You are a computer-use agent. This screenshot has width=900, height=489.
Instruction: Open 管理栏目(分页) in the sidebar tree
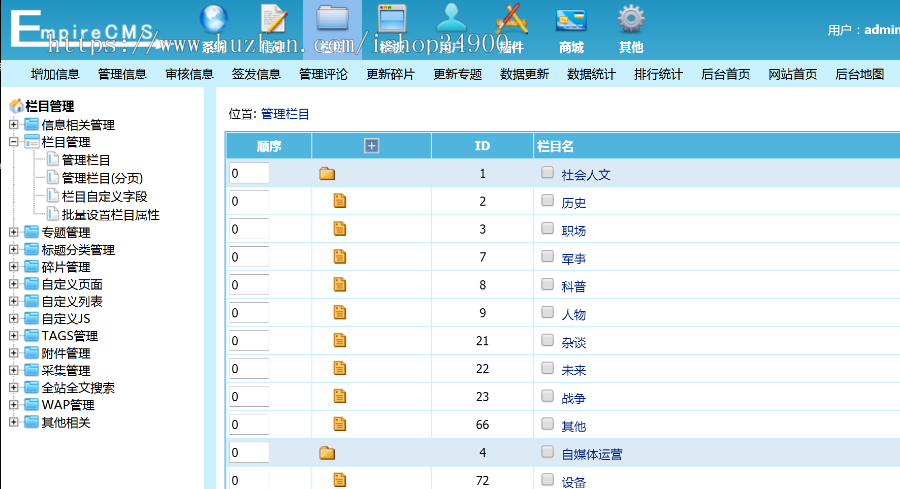click(102, 178)
